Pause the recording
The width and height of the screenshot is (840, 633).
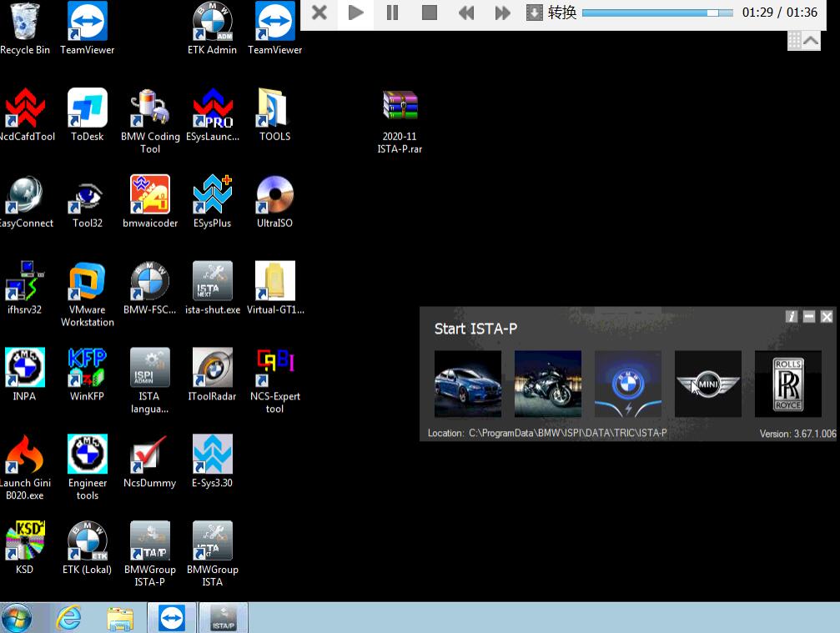(392, 13)
